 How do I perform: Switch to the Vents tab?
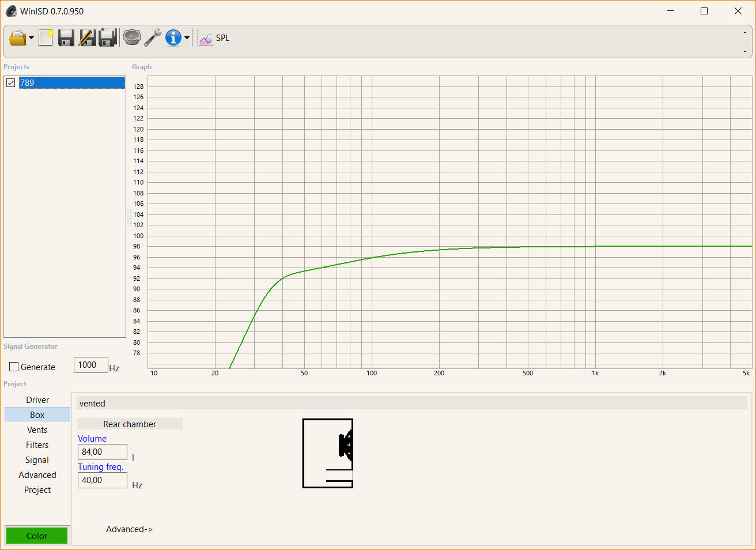click(x=37, y=430)
